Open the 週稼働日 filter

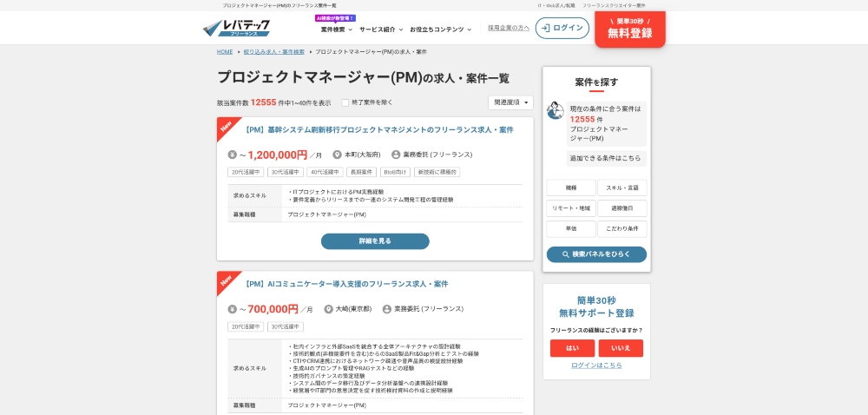pos(622,208)
